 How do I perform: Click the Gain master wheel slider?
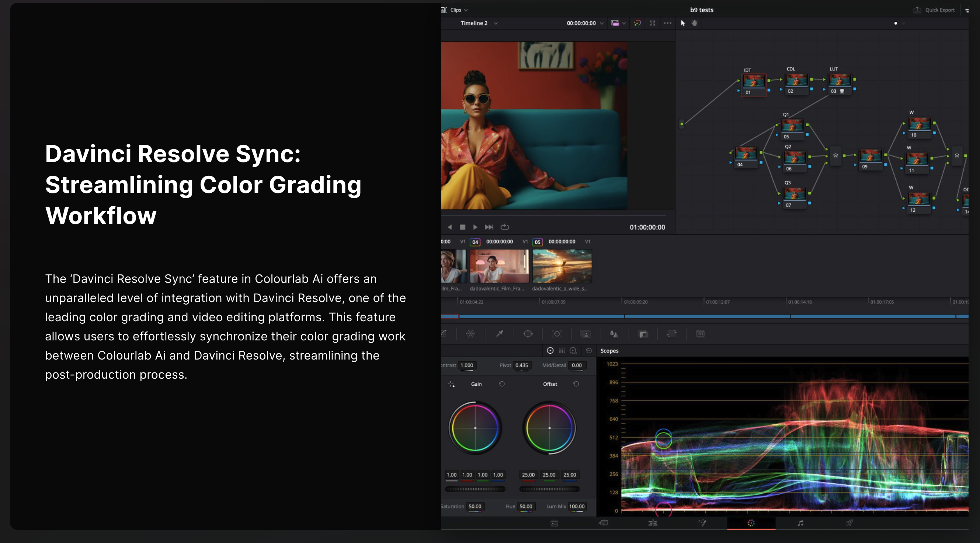pyautogui.click(x=475, y=489)
